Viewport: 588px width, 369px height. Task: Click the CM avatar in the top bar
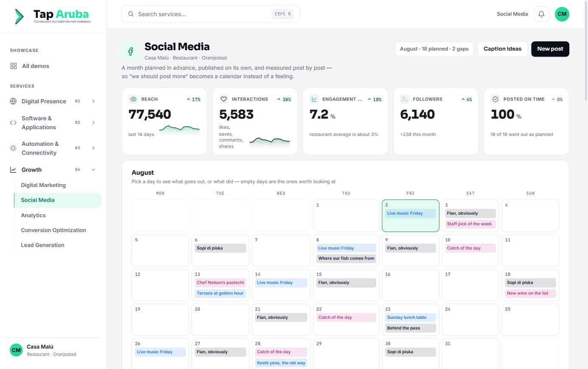click(x=562, y=14)
